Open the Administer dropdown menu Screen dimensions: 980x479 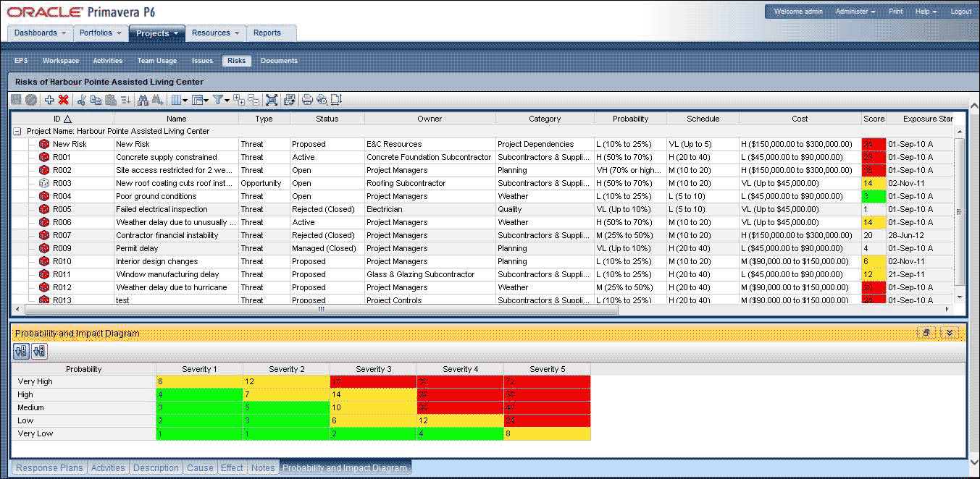click(855, 12)
